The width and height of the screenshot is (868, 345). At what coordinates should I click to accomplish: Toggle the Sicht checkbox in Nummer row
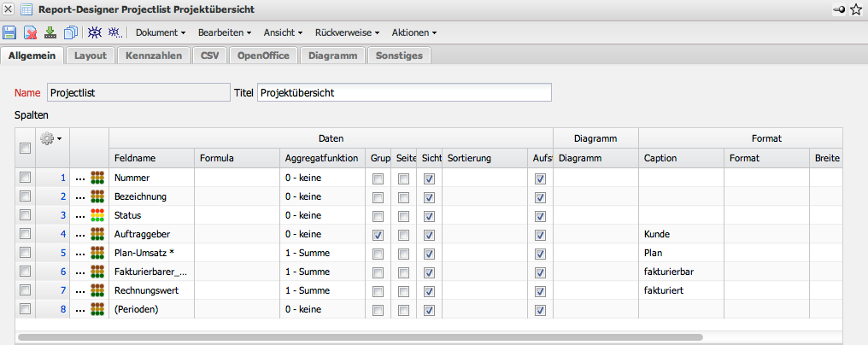point(430,178)
